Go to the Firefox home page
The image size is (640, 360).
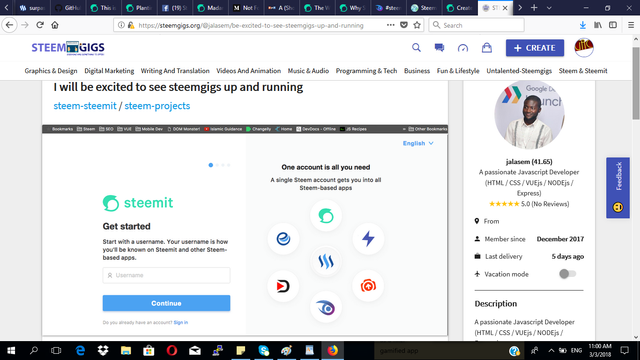tap(55, 25)
